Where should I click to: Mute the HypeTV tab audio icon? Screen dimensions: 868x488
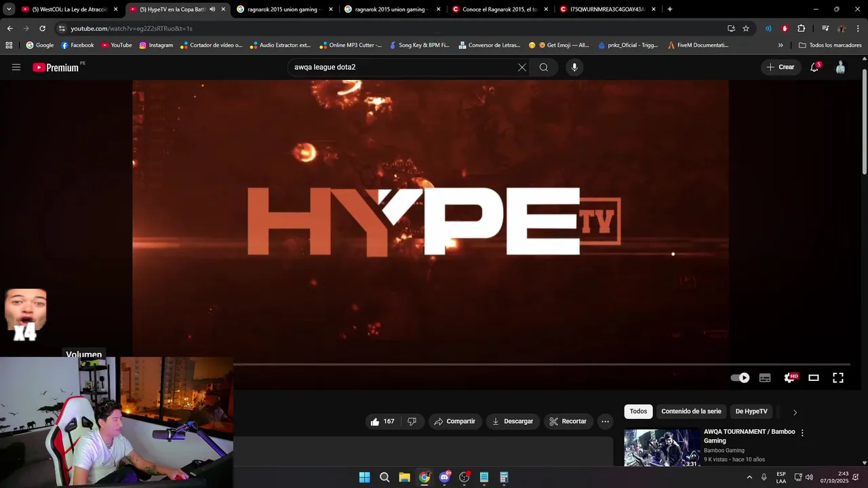[x=212, y=9]
